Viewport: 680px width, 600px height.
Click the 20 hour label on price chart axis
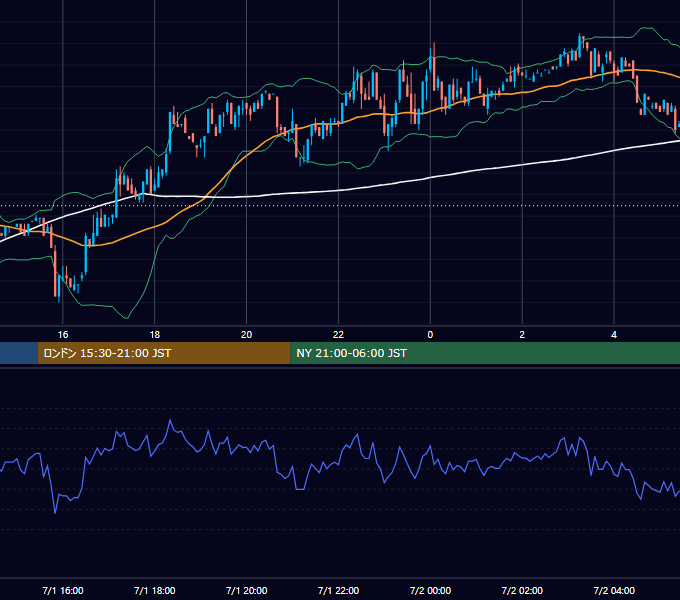click(x=246, y=334)
